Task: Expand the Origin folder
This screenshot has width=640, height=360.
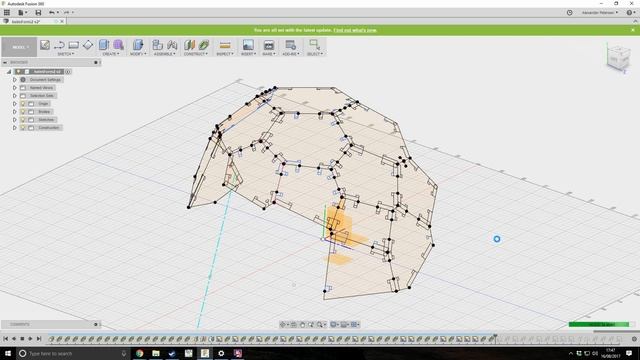Action: [15, 104]
